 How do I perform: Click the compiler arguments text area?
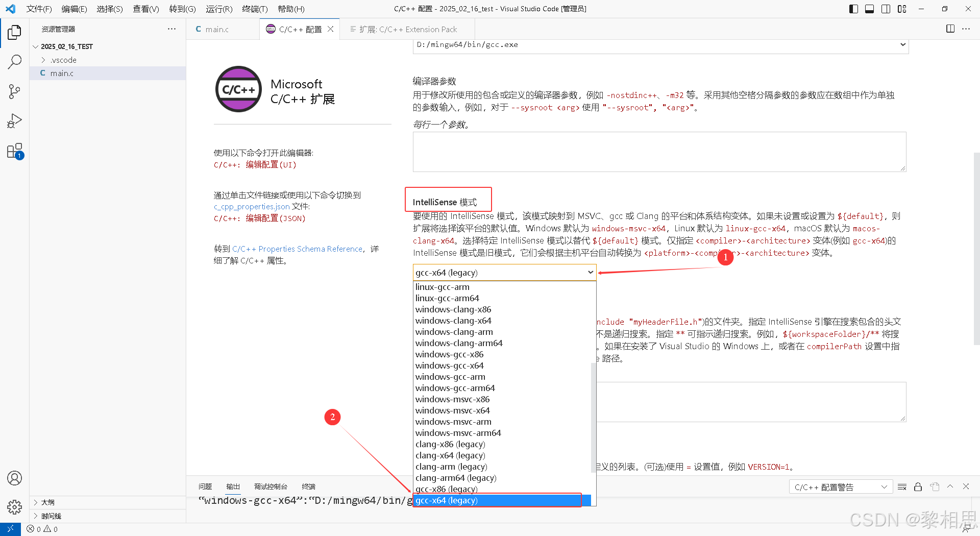(x=659, y=152)
